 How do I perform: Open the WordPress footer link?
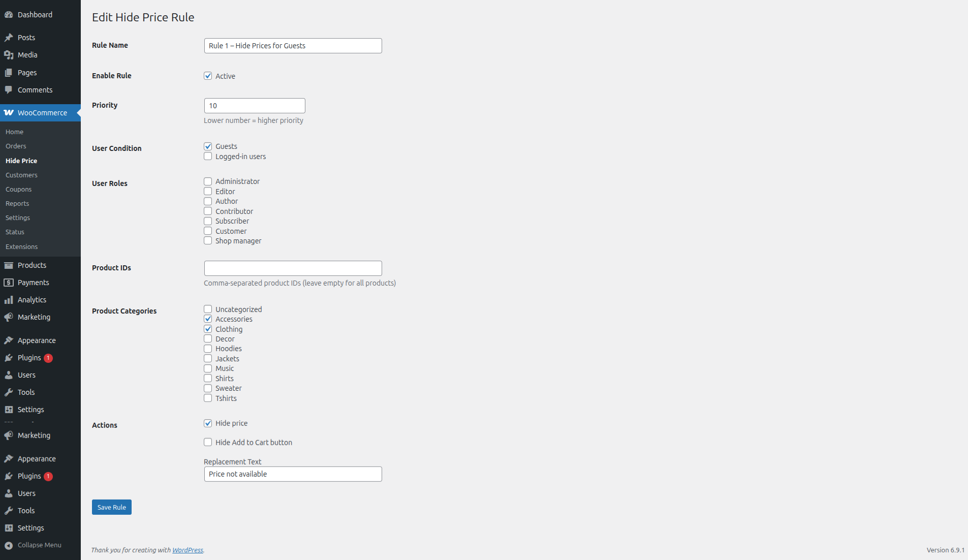tap(188, 550)
